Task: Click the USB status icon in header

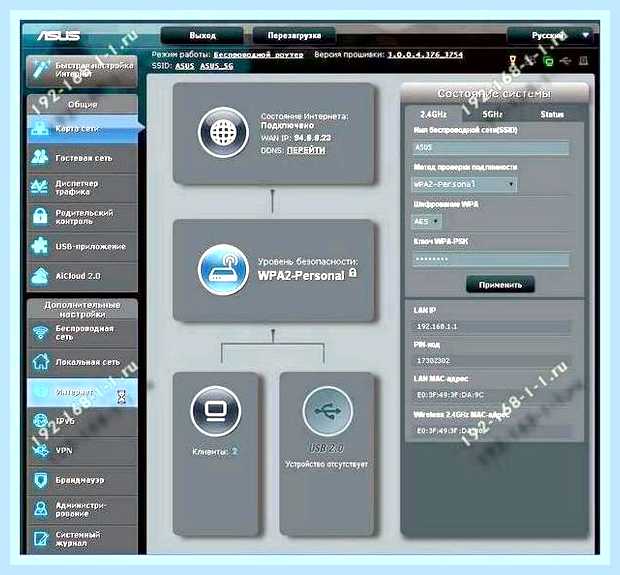Action: [566, 61]
